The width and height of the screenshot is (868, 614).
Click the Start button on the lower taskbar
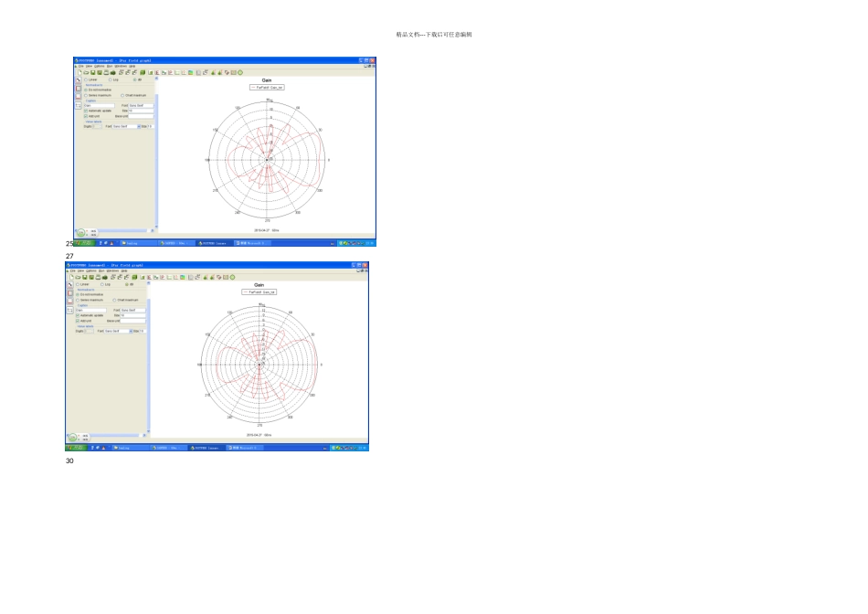76,448
